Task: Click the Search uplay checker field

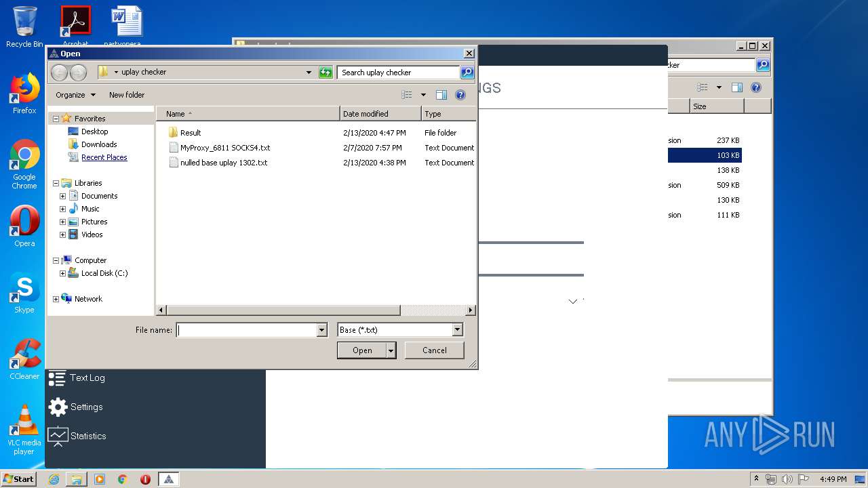Action: click(x=398, y=73)
